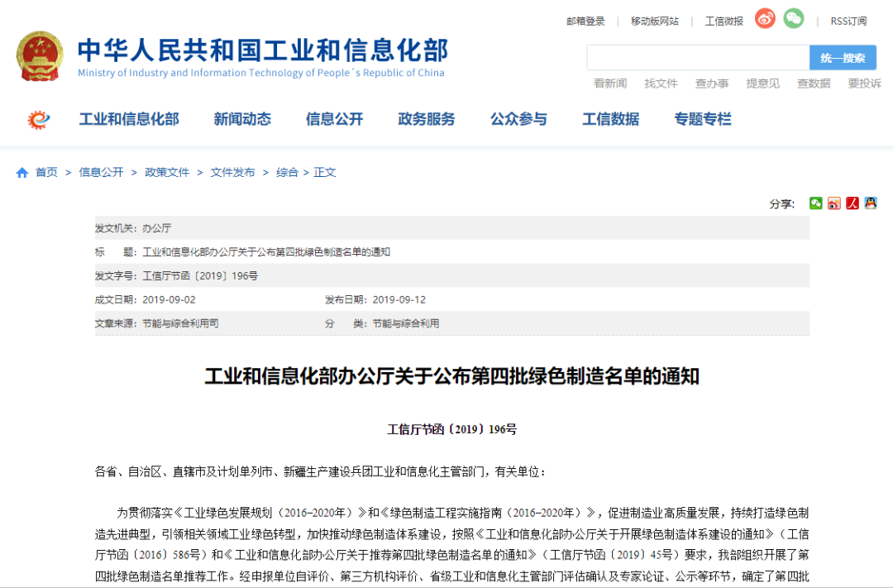Open 移动版网站 mobile site link
This screenshot has width=893, height=588.
pyautogui.click(x=653, y=20)
